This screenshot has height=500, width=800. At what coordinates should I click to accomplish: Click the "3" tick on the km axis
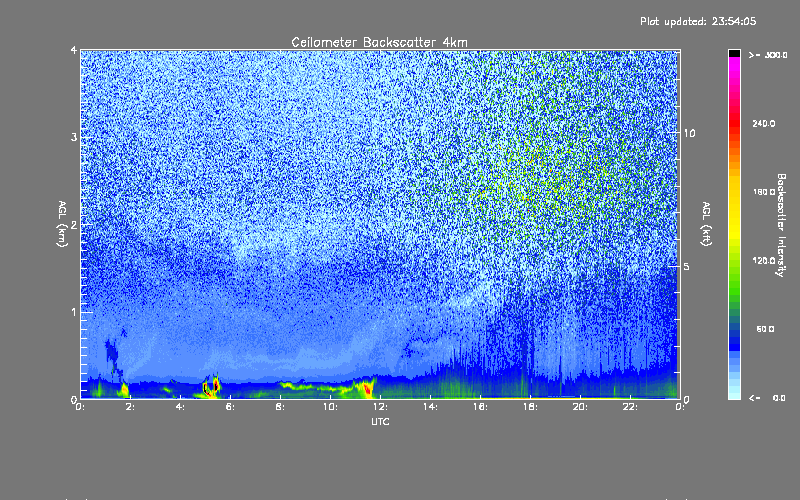tap(73, 137)
